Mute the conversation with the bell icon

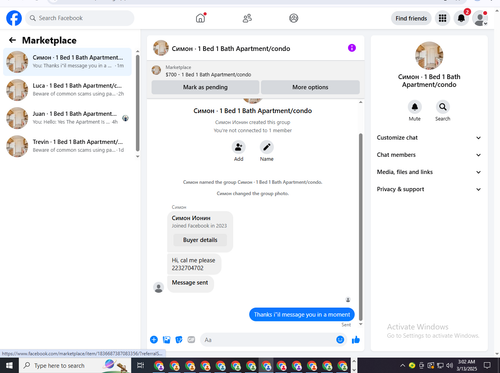(x=415, y=107)
